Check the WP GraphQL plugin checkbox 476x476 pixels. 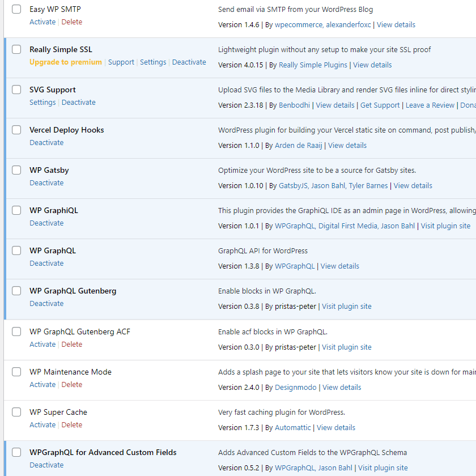pyautogui.click(x=16, y=250)
